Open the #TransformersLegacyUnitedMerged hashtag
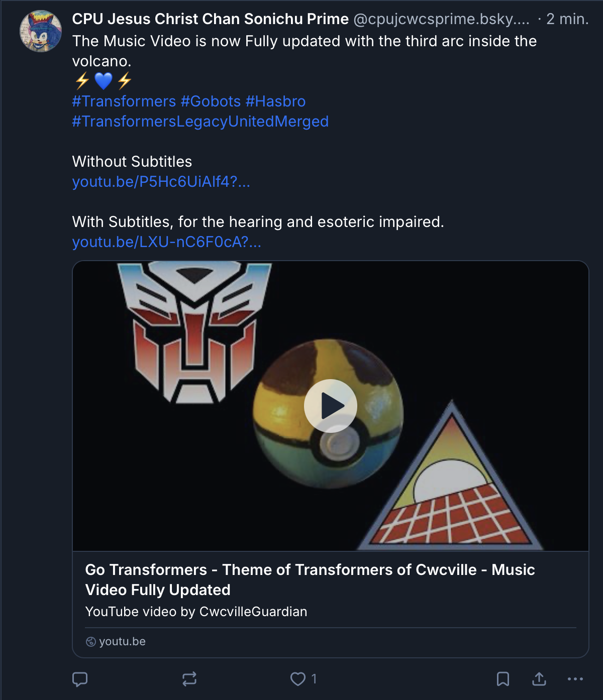This screenshot has width=603, height=700. 200,122
